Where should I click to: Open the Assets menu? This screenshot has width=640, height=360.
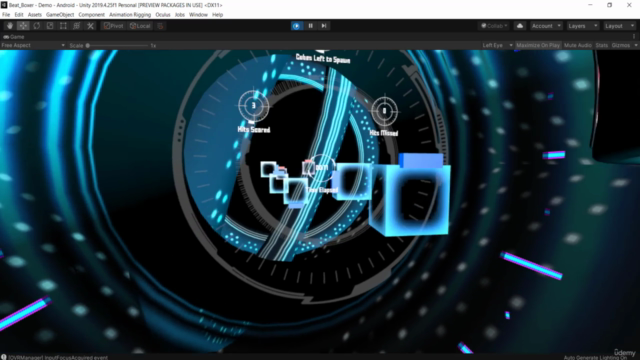coord(35,15)
